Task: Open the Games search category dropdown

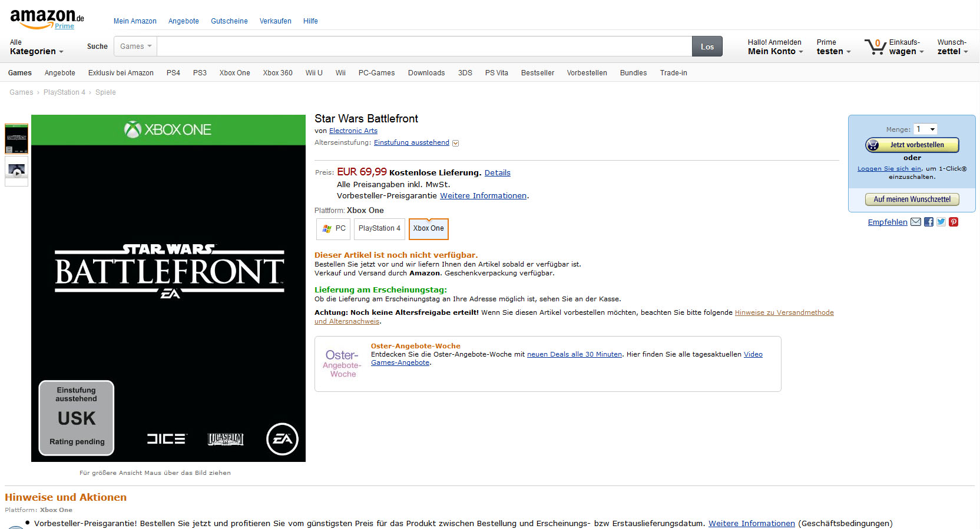Action: (135, 46)
